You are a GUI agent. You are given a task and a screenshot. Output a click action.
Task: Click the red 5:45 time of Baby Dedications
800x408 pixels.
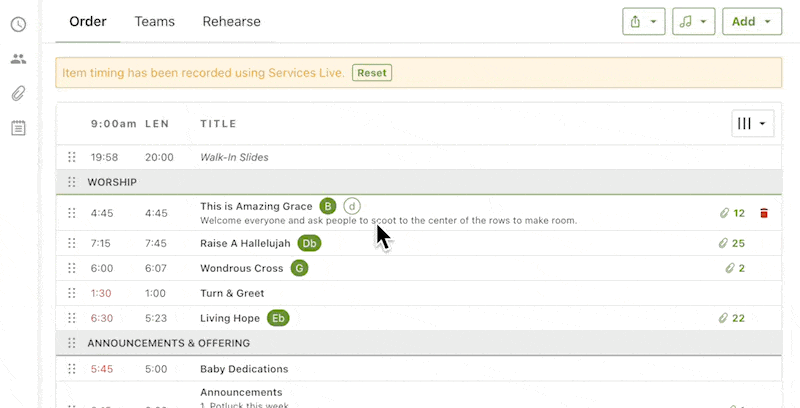coord(102,369)
